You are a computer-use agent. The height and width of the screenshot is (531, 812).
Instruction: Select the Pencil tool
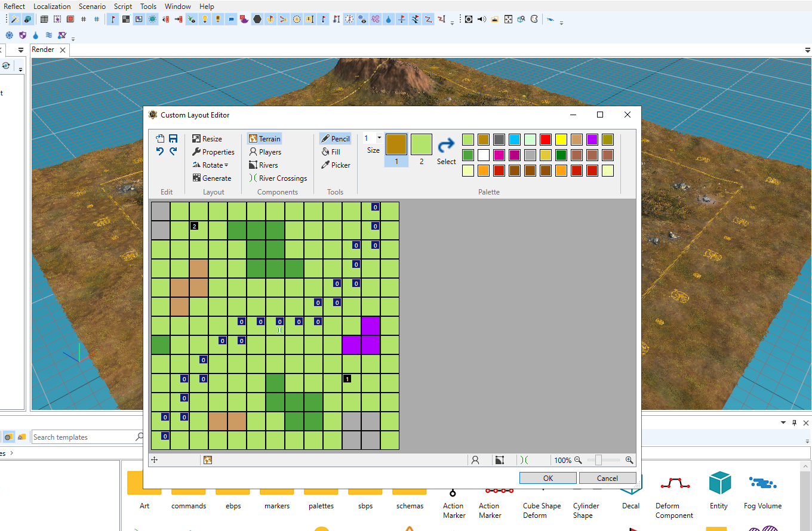pos(335,138)
